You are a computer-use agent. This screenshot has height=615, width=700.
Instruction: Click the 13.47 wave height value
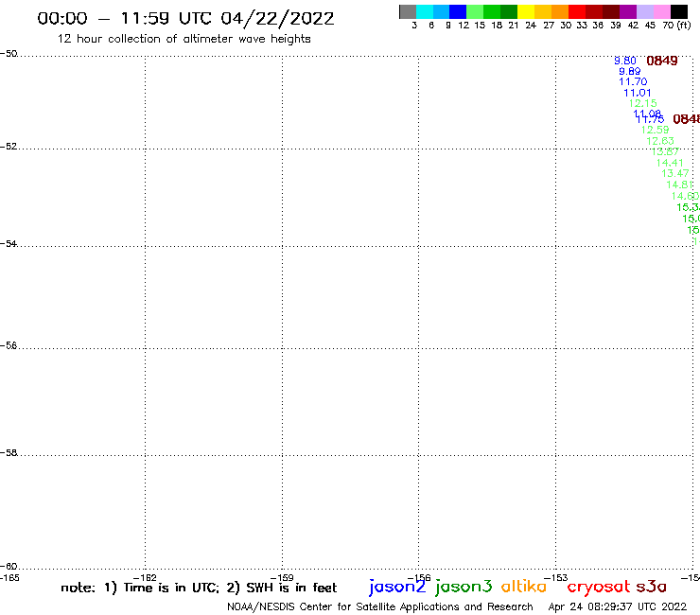[675, 173]
